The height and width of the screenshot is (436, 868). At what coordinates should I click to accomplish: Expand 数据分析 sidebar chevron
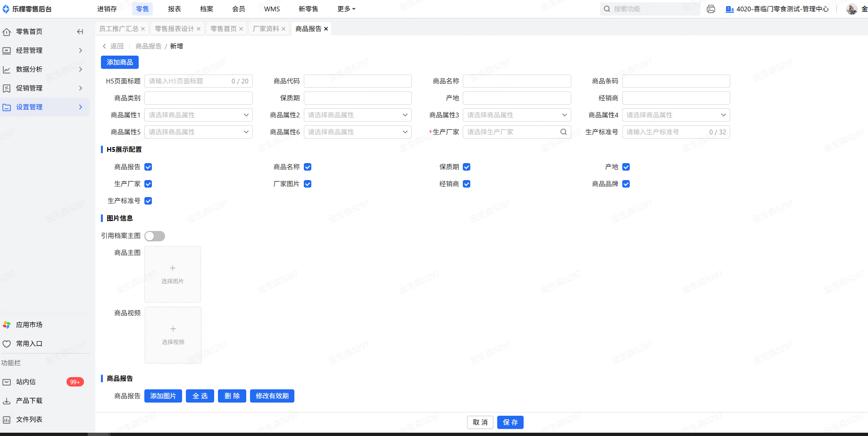81,69
